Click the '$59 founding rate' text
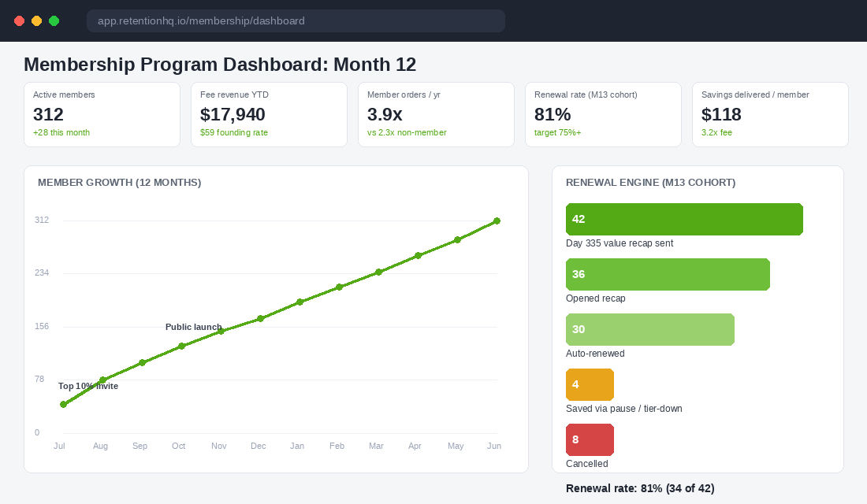The image size is (867, 504). point(234,132)
